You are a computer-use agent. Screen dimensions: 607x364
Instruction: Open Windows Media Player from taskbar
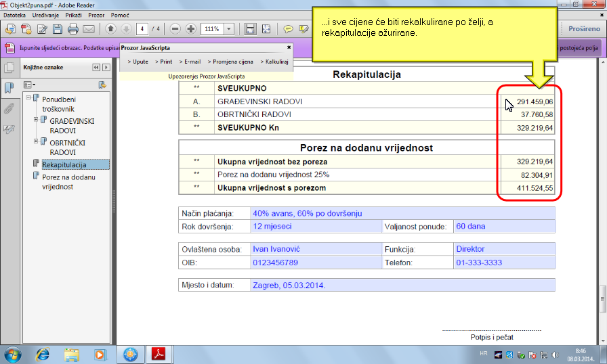tap(100, 355)
